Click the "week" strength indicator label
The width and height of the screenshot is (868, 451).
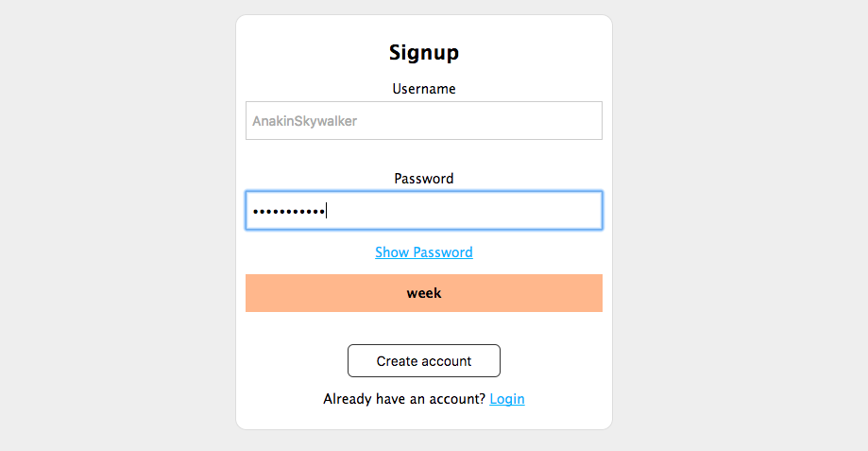(x=424, y=293)
